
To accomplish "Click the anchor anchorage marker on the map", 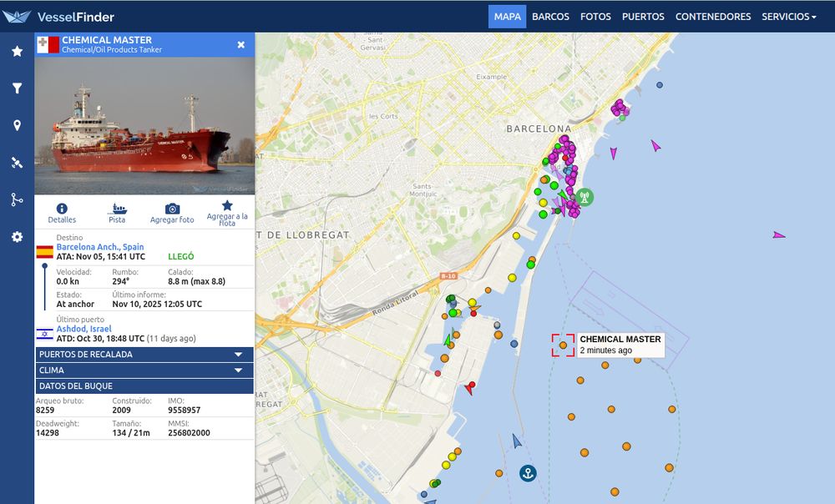I will 528,473.
